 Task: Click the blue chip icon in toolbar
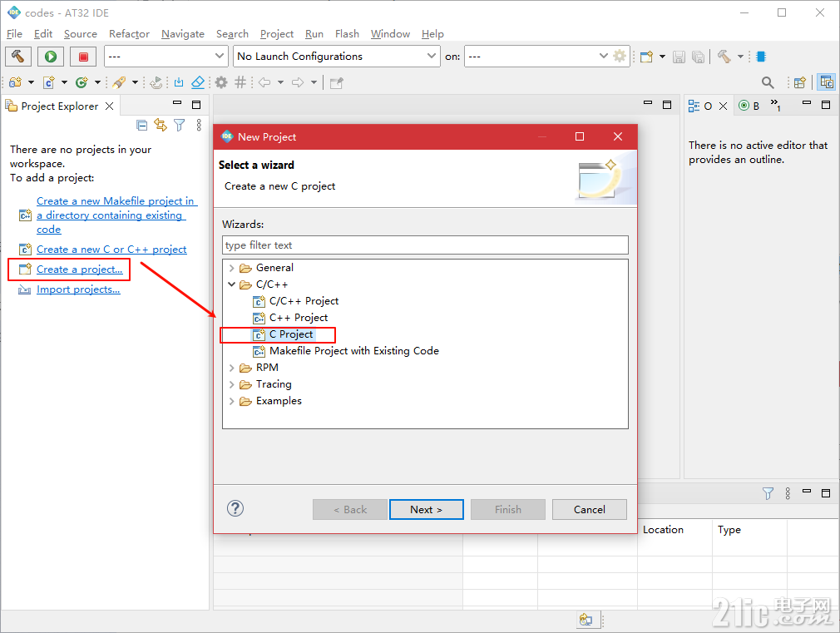tap(761, 57)
